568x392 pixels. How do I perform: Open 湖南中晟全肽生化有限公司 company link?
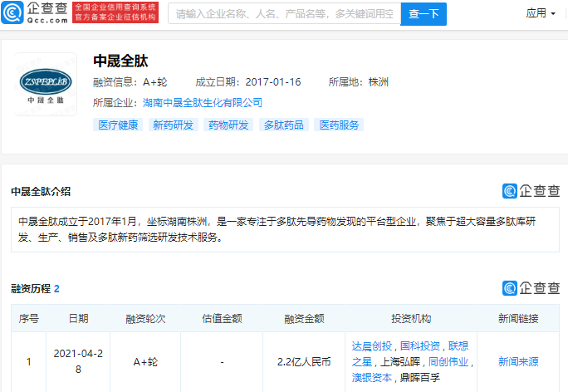point(203,103)
